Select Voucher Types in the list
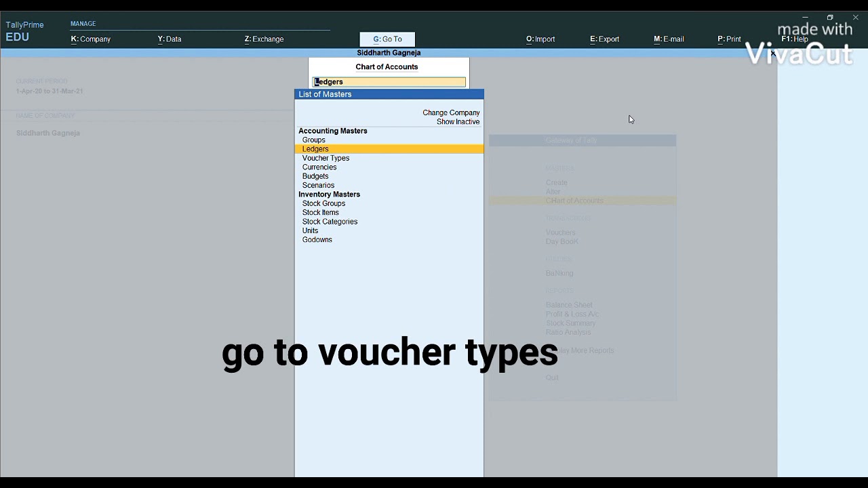The image size is (868, 488). 325,158
